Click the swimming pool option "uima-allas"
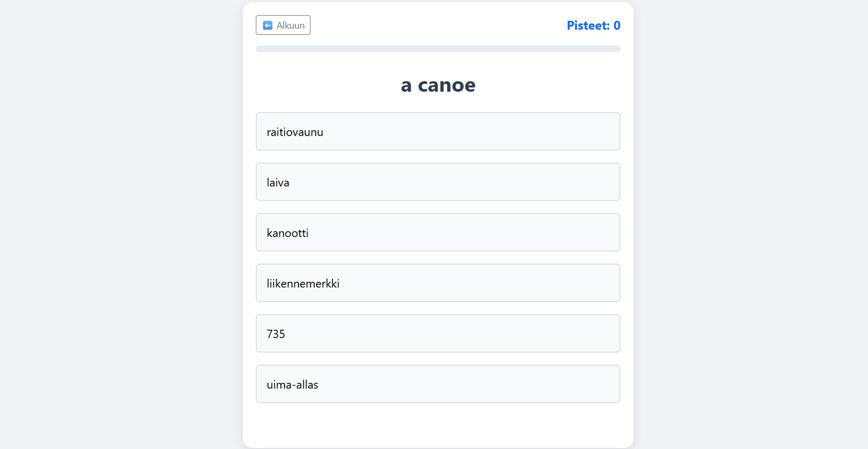 pyautogui.click(x=438, y=384)
